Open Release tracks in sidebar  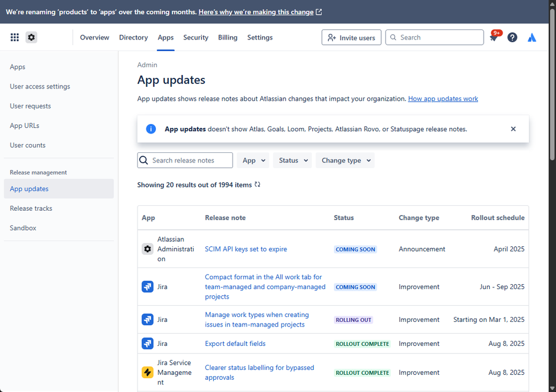point(31,208)
